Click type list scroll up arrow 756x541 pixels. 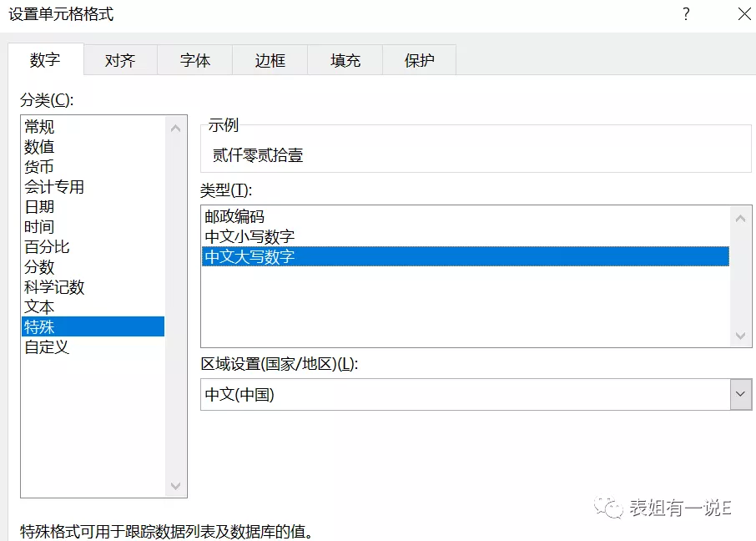click(741, 218)
